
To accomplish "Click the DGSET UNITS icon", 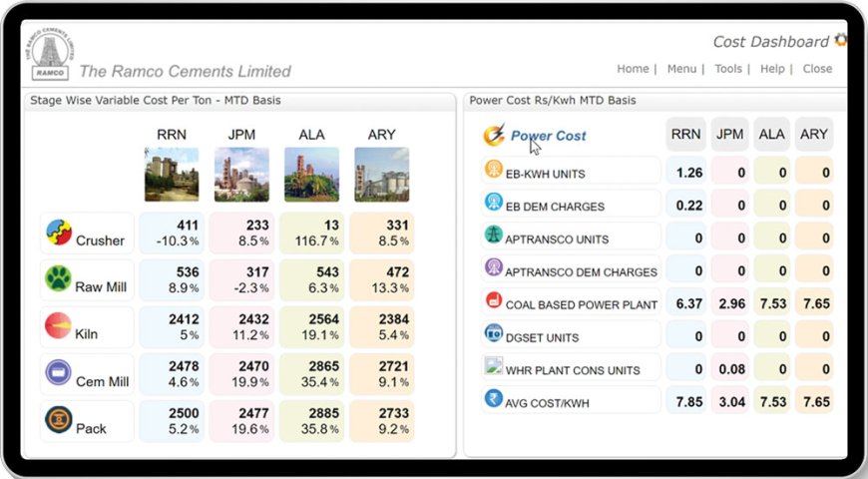I will coord(493,333).
